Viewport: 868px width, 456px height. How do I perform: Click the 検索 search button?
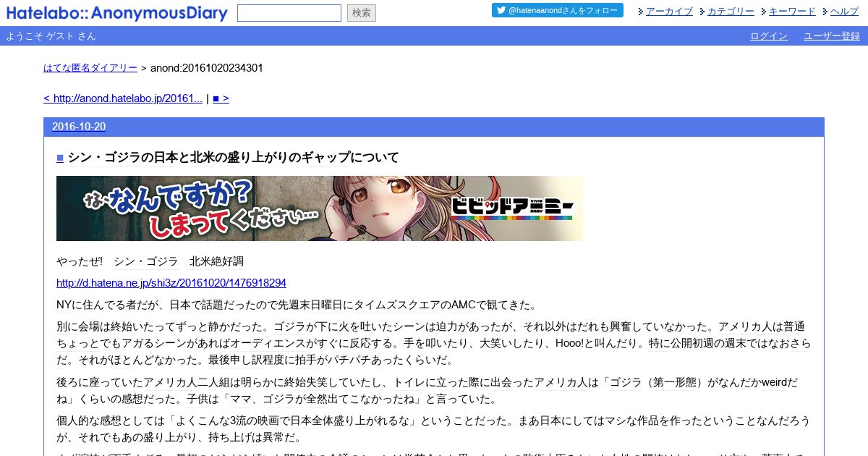362,13
